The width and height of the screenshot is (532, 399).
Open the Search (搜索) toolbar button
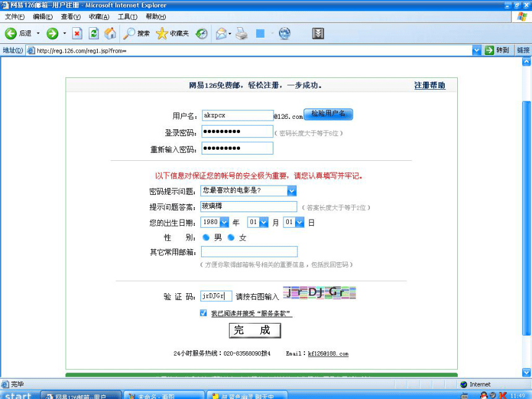coord(136,33)
